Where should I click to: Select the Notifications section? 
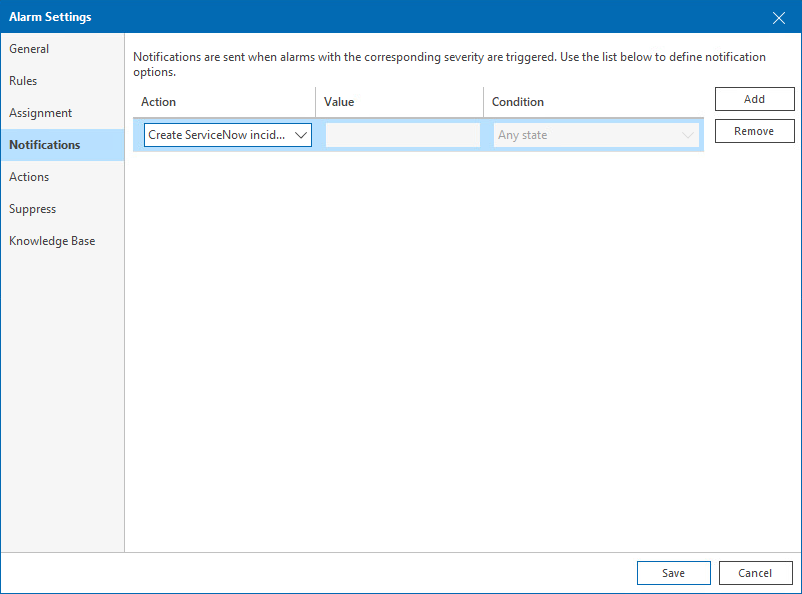tap(62, 145)
